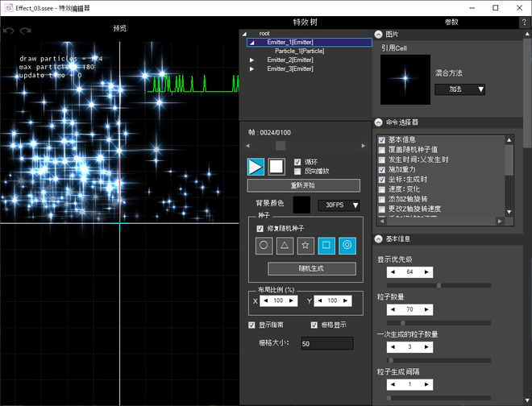Open help with the question mark icon
Image resolution: width=532 pixels, height=406 pixels.
[x=523, y=23]
